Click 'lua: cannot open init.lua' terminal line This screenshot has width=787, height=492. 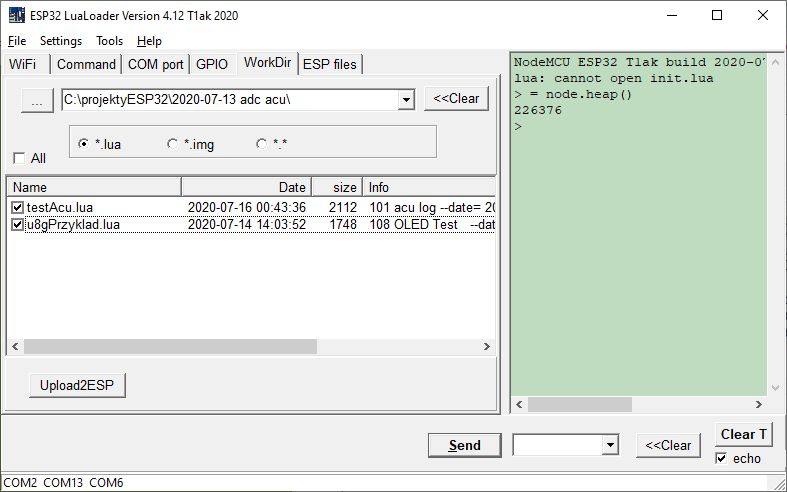pos(613,78)
